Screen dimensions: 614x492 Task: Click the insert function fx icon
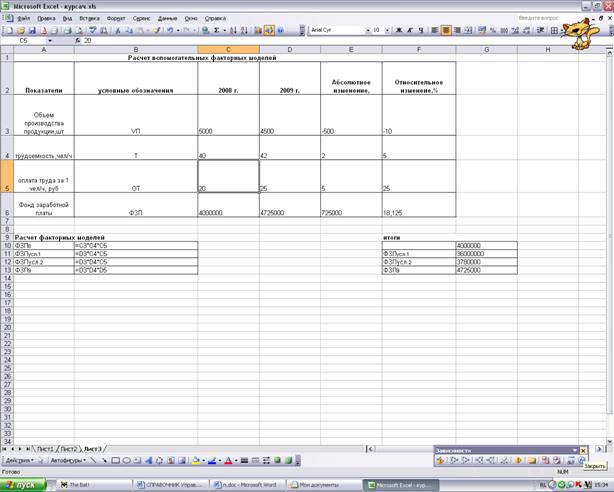click(76, 41)
